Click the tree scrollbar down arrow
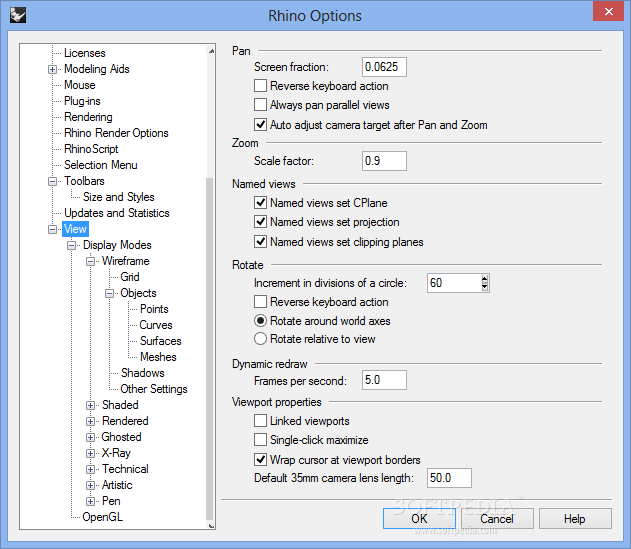Viewport: 631px width, 549px height. (x=211, y=525)
